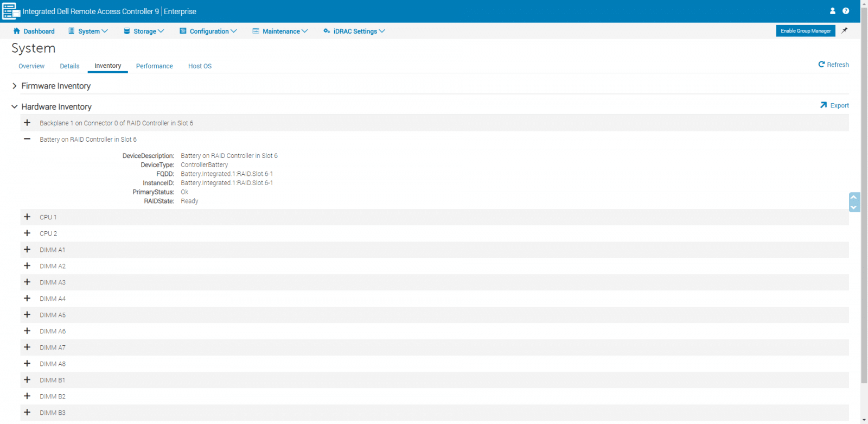Expand the CPU 2 row
Screen dimensions: 868x424
click(x=27, y=233)
